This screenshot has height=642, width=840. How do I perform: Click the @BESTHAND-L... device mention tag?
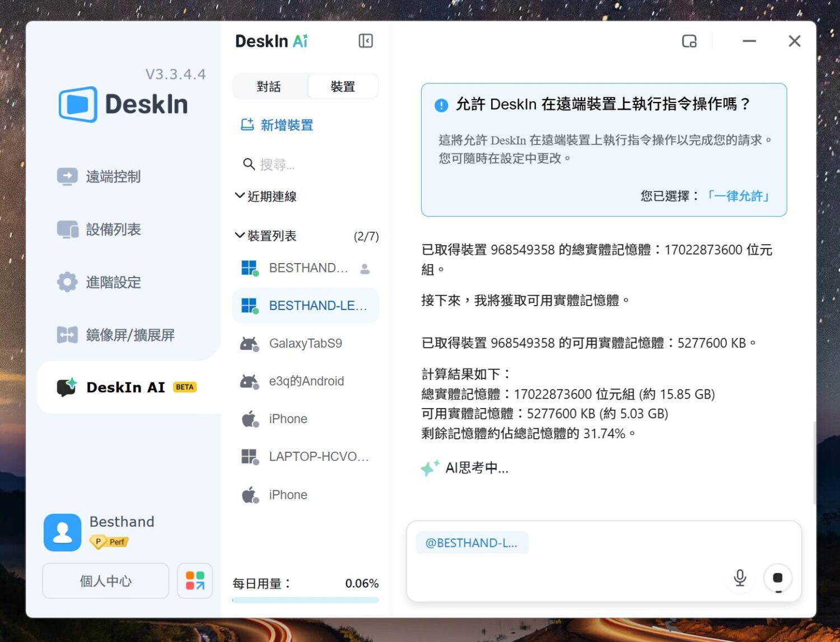click(472, 543)
